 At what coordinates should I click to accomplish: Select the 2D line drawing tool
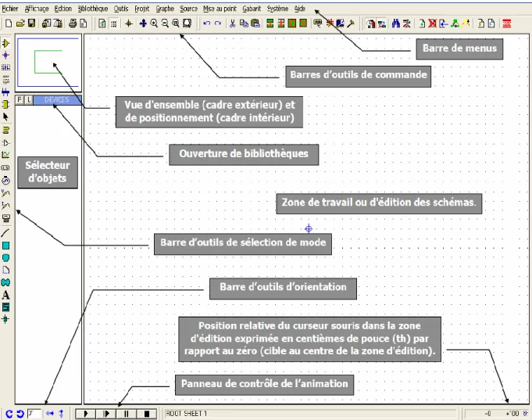tap(5, 233)
